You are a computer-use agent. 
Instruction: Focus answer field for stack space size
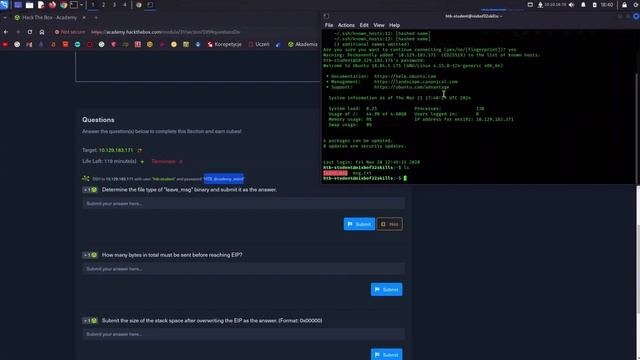[x=243, y=334]
